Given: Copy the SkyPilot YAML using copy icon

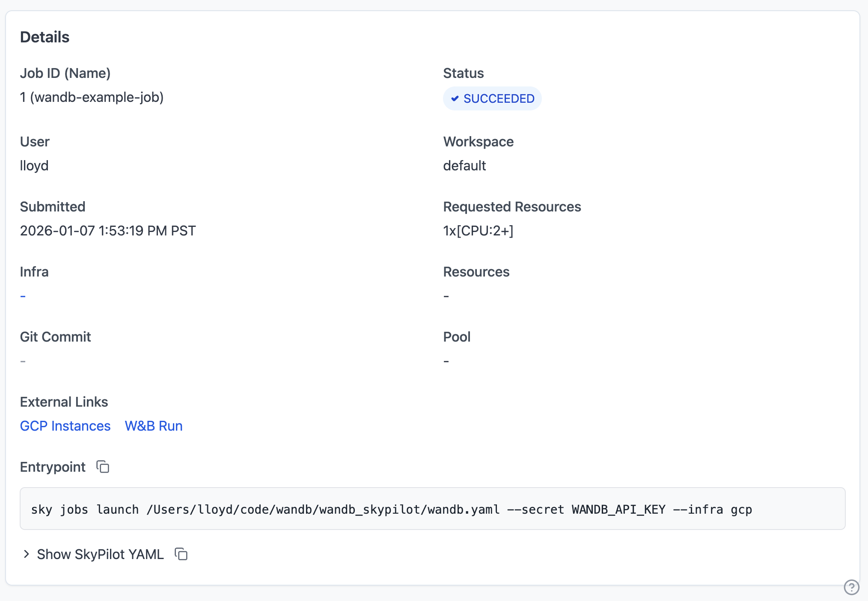Looking at the screenshot, I should click(x=181, y=554).
